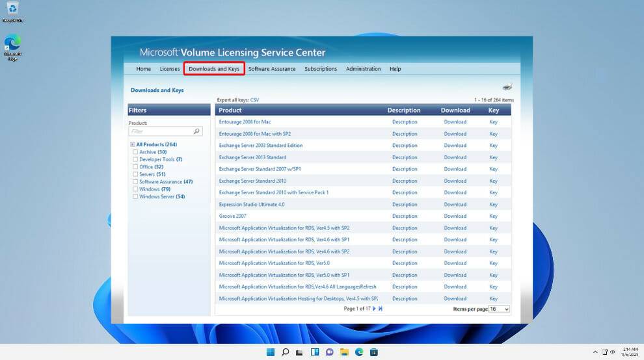644x360 pixels.
Task: Click Key for Exchange Server 2003 Standard Edition
Action: coord(493,146)
